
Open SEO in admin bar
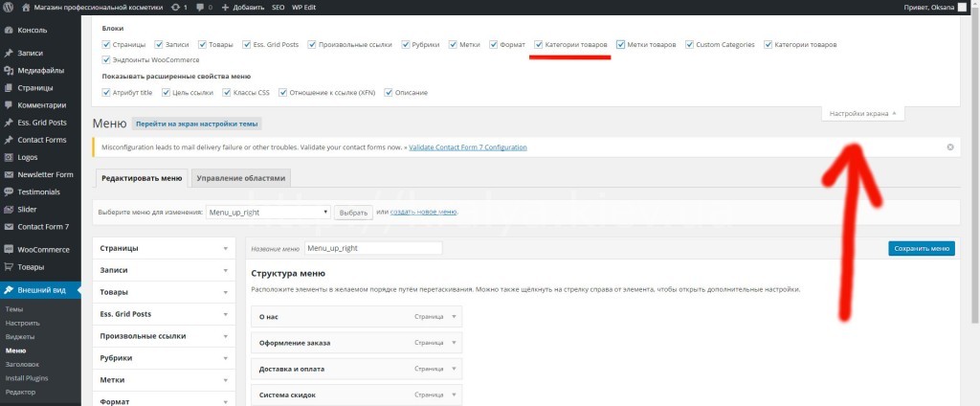click(x=278, y=8)
